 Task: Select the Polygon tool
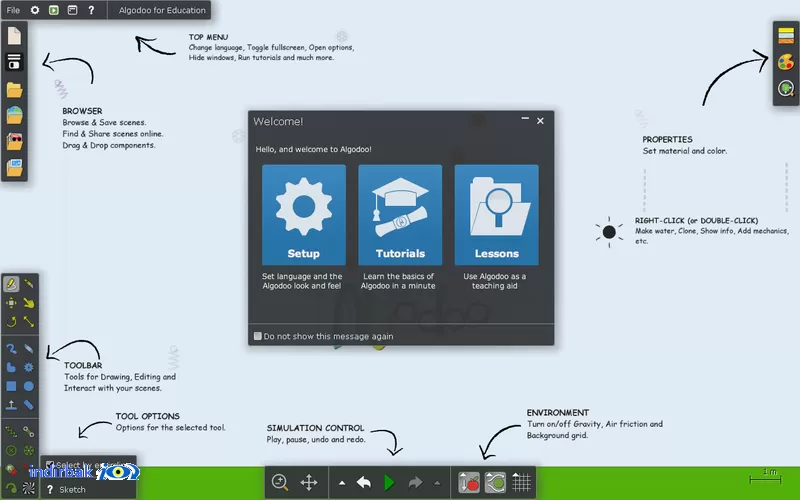pyautogui.click(x=11, y=367)
